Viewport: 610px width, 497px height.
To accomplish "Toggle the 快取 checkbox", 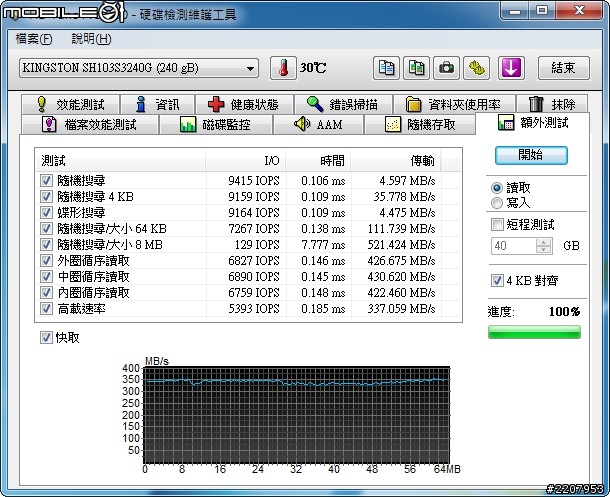I will coord(46,337).
